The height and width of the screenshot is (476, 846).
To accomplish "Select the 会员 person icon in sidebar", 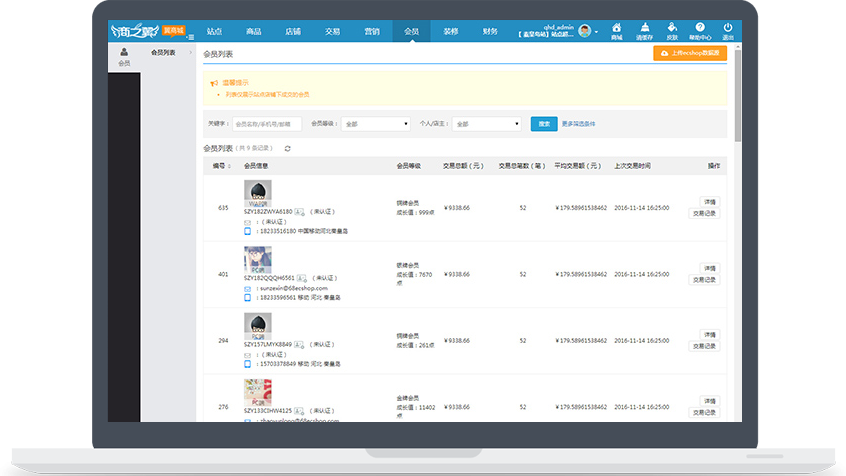I will [124, 56].
